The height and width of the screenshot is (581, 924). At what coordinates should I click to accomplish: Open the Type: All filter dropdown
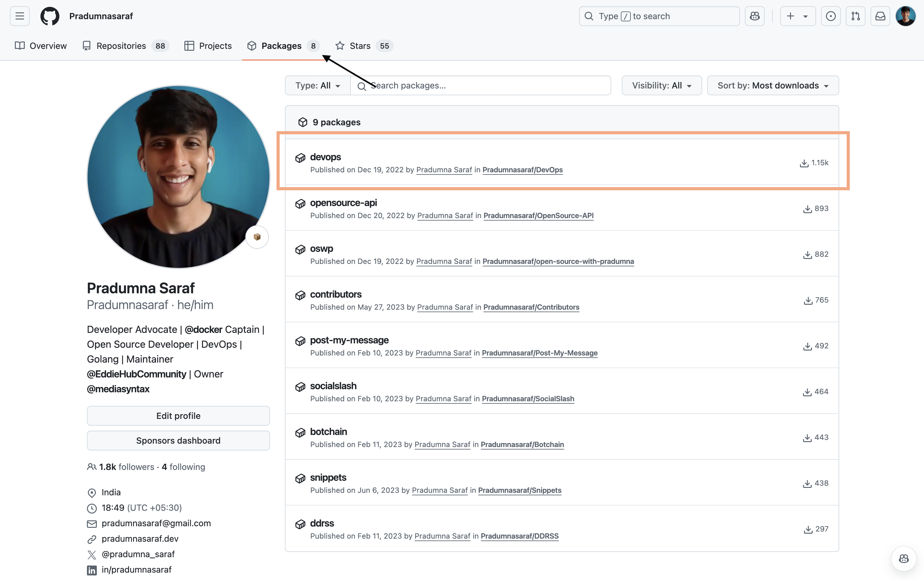[317, 85]
